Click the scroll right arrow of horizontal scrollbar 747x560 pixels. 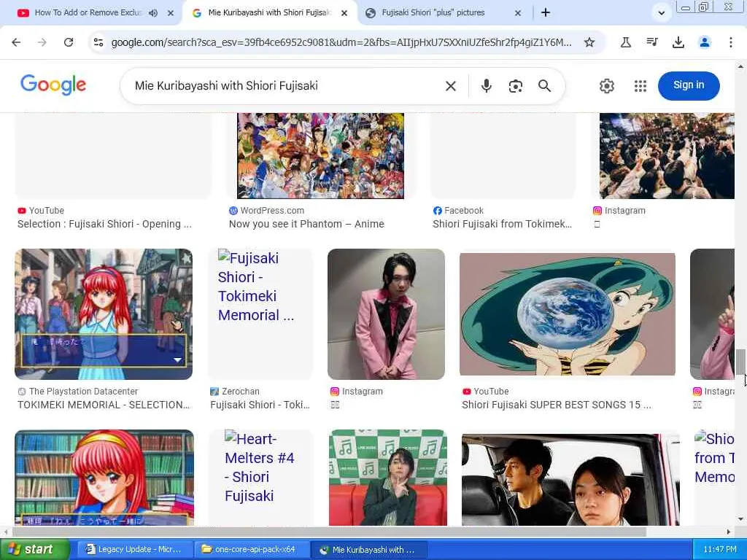click(729, 532)
